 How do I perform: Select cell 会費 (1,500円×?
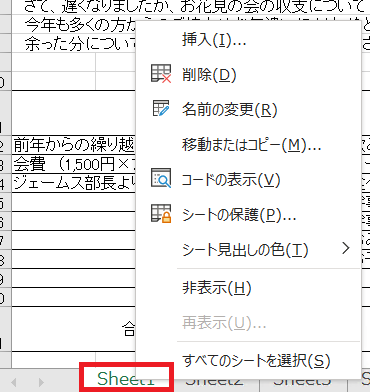[74, 163]
